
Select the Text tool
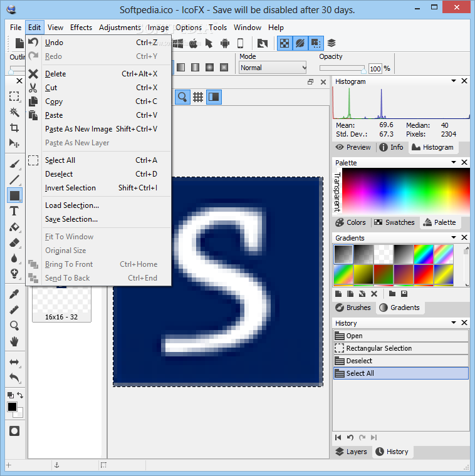(14, 211)
